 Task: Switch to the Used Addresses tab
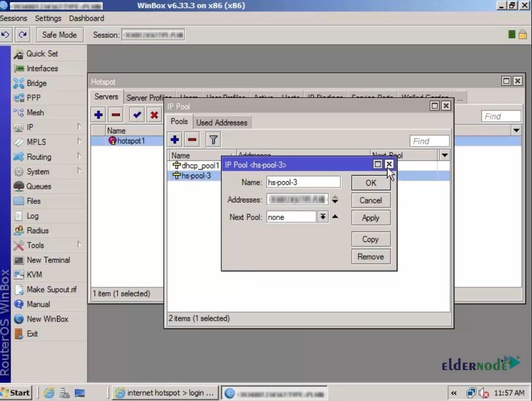(x=222, y=122)
